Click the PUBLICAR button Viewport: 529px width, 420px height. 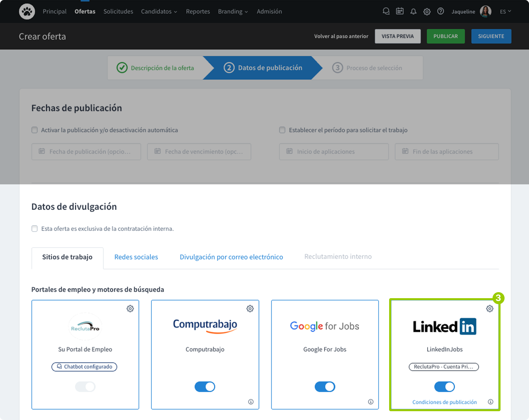point(446,36)
